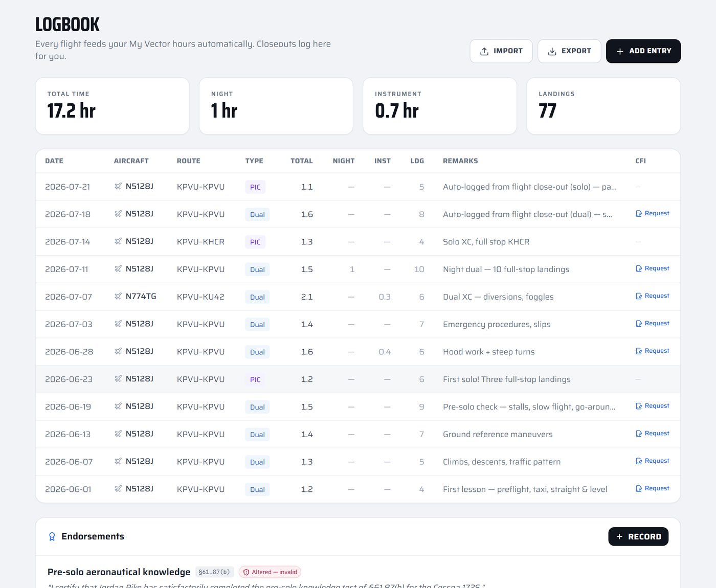This screenshot has width=716, height=588.
Task: Click remark 'Solo XC, full stop KHCR'
Action: (x=486, y=242)
